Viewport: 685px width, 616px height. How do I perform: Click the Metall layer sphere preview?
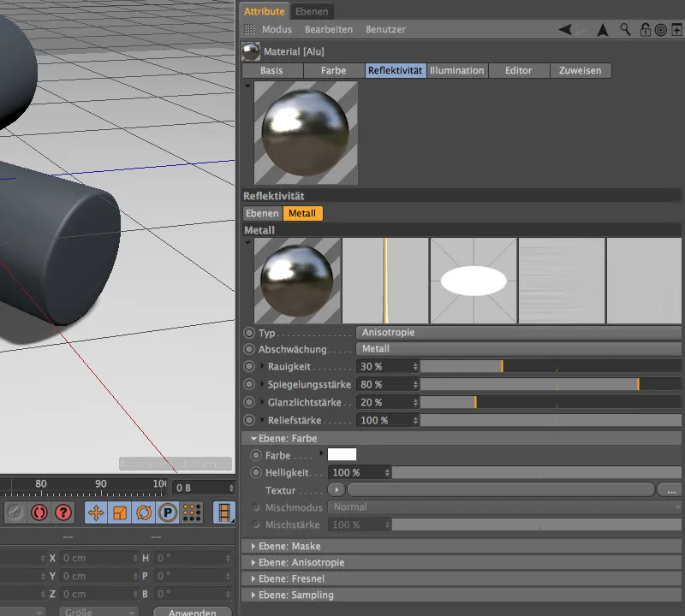point(297,281)
